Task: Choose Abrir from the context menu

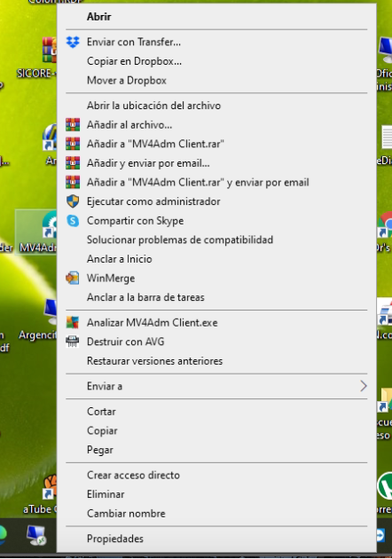Action: [x=216, y=17]
